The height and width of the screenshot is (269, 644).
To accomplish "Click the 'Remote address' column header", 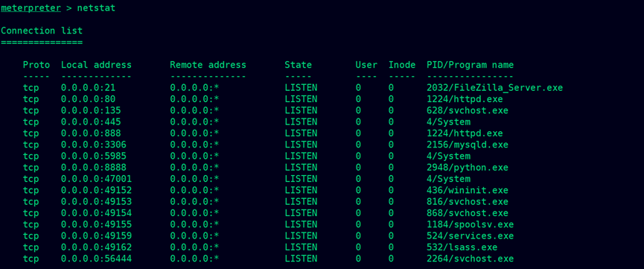I will pos(208,65).
